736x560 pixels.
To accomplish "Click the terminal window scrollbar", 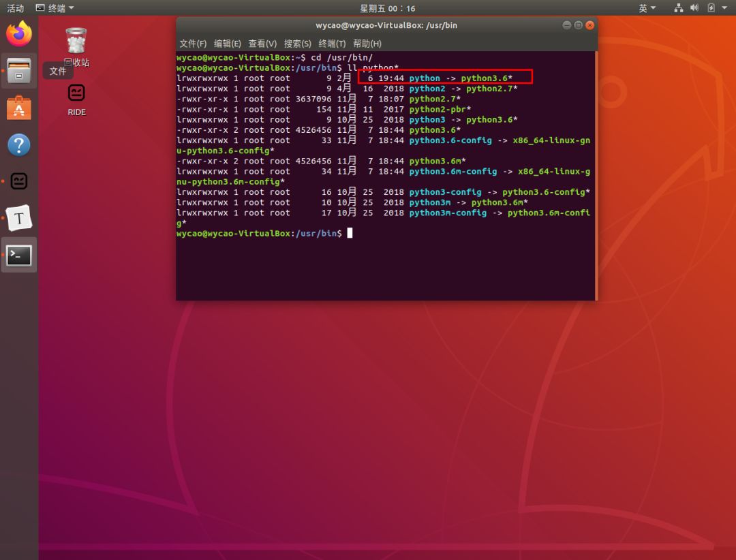I will (594, 170).
